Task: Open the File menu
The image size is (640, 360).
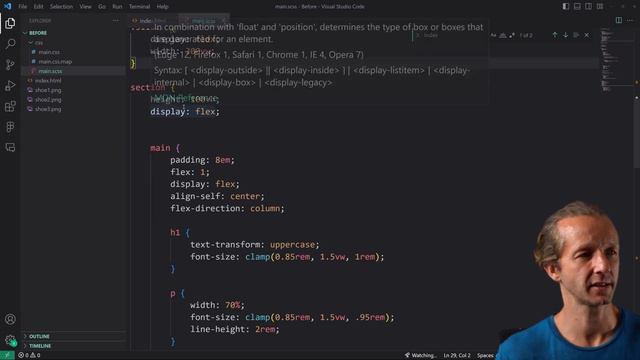Action: pos(22,7)
